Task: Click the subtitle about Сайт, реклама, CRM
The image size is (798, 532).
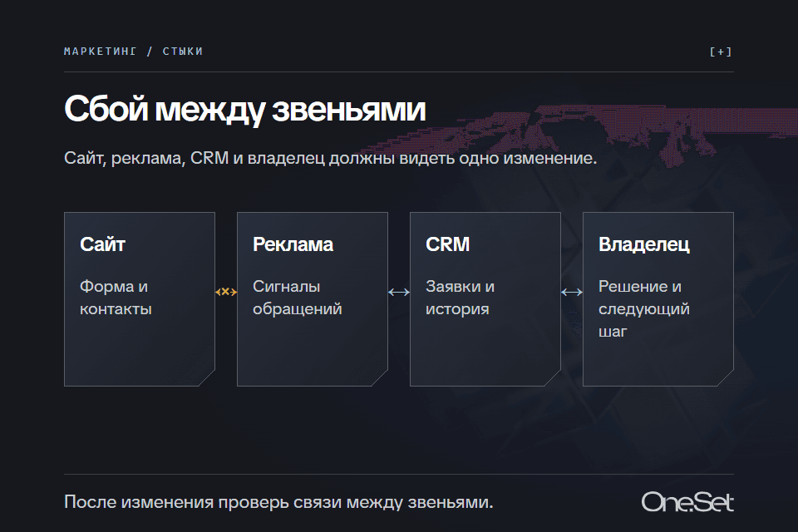Action: click(x=330, y=158)
